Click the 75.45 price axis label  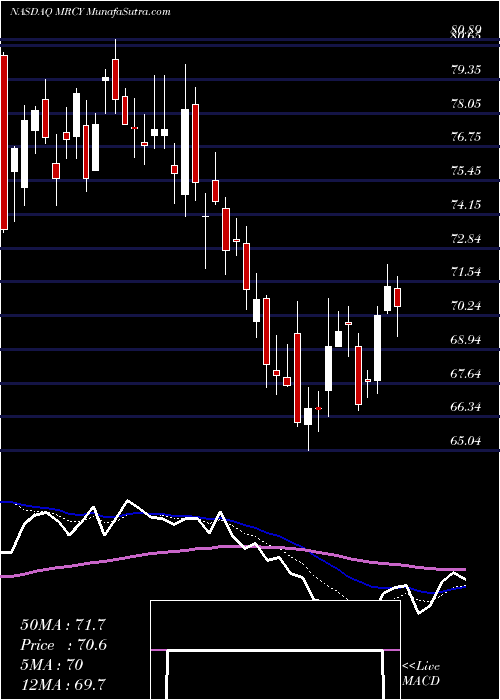[x=466, y=171]
